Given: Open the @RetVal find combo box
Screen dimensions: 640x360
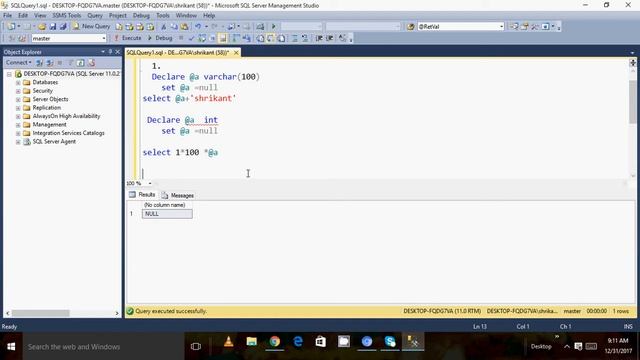Looking at the screenshot, I should tap(461, 27).
